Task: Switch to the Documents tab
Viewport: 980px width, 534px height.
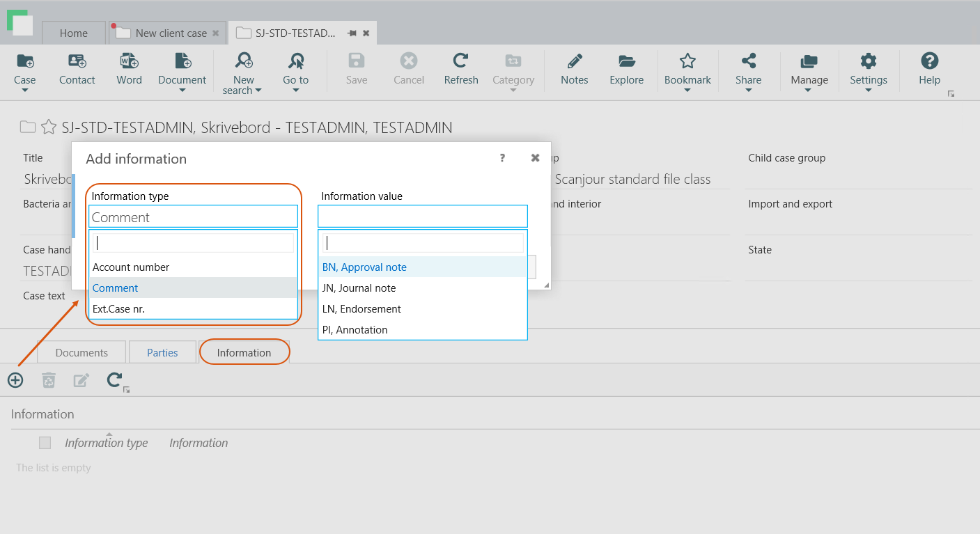Action: [x=81, y=352]
